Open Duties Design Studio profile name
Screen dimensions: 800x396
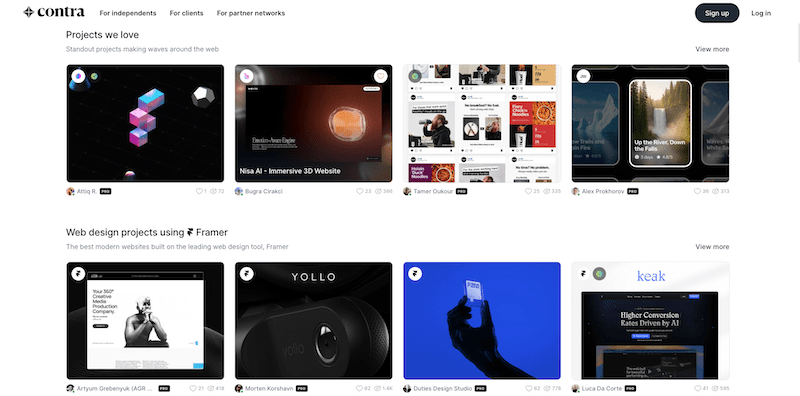[442, 389]
